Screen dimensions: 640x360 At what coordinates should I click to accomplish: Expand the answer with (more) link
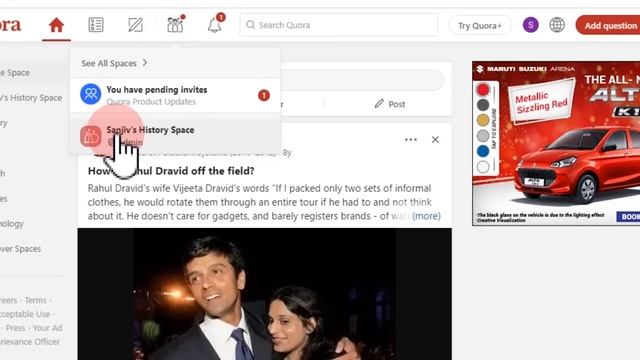click(x=426, y=216)
